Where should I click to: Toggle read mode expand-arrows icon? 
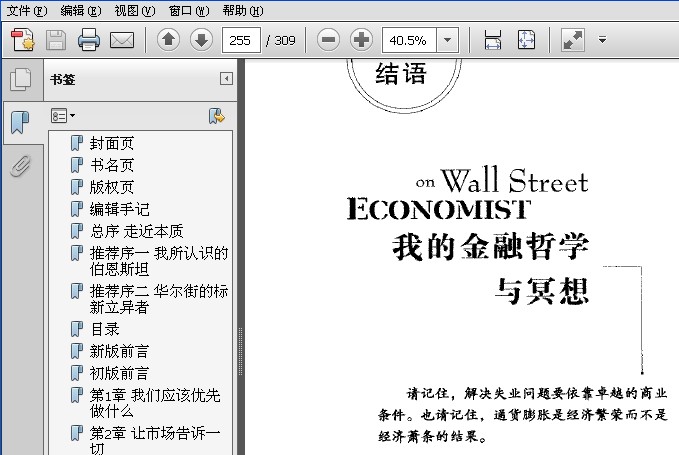(573, 40)
